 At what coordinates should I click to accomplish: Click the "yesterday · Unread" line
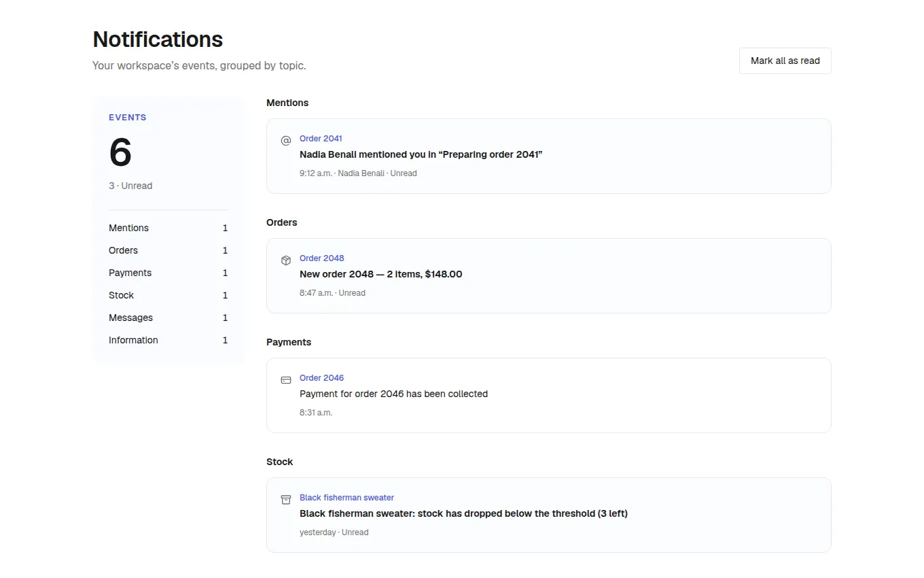pos(334,532)
